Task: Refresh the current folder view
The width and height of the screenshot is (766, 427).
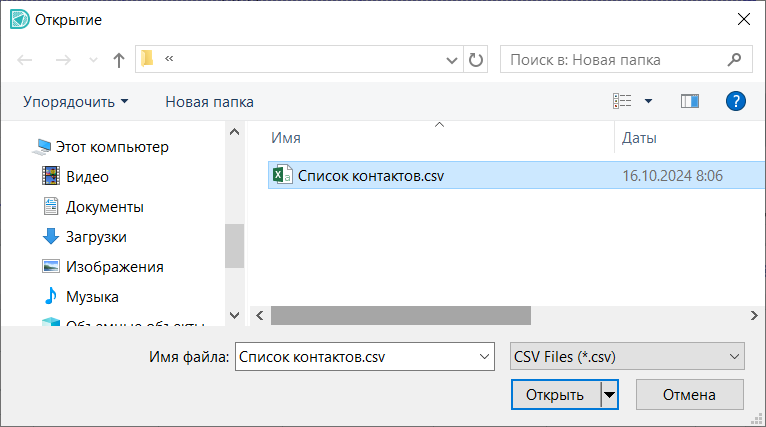Action: 477,60
